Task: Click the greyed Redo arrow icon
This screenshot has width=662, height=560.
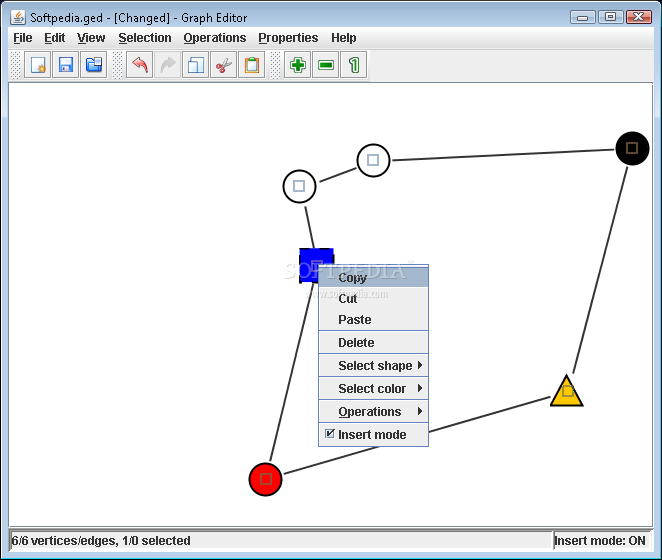Action: pos(168,65)
